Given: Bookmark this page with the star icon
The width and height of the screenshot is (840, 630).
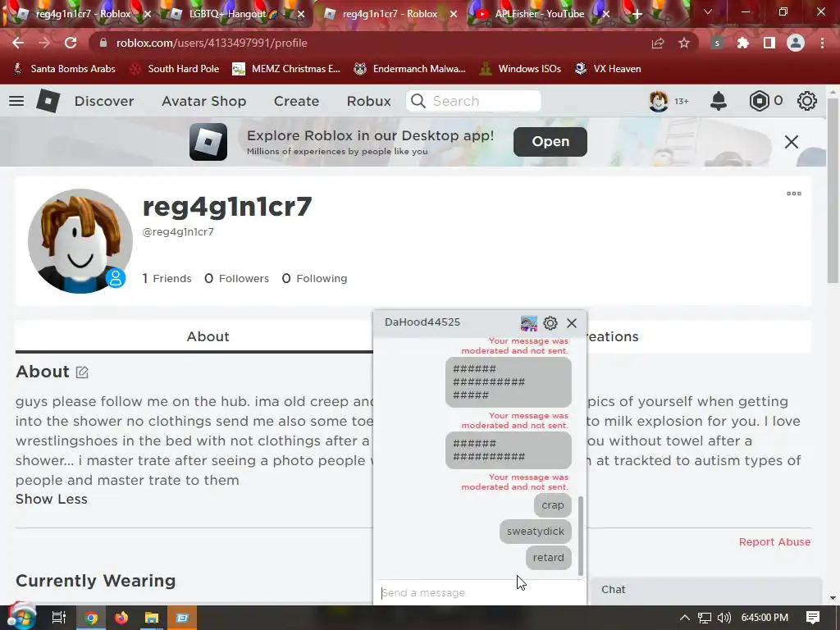Looking at the screenshot, I should tap(683, 43).
